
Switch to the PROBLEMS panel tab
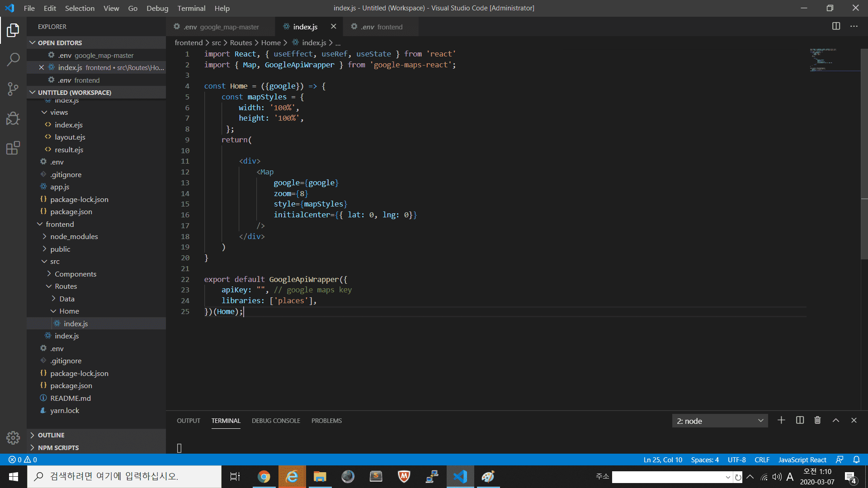tap(326, 421)
